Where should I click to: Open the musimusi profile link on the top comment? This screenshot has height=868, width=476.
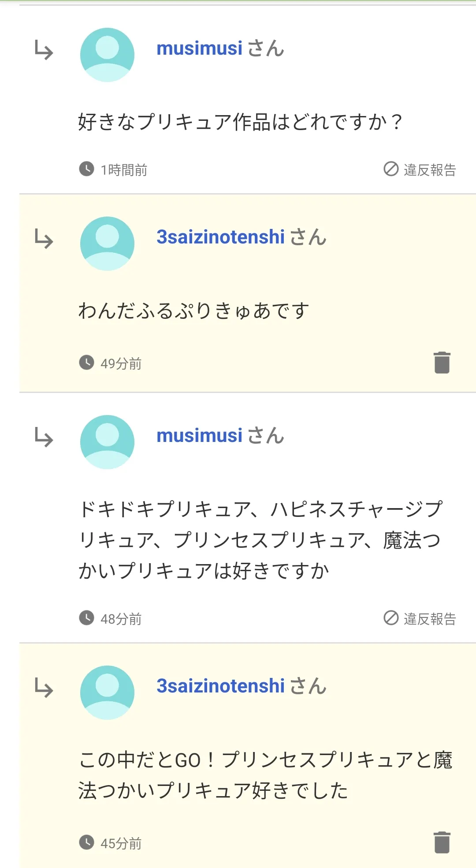(x=199, y=49)
